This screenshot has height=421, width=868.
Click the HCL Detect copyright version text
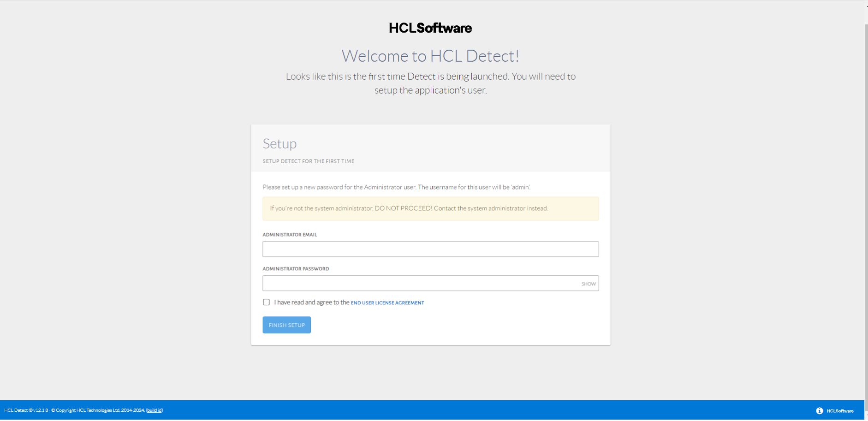point(74,410)
